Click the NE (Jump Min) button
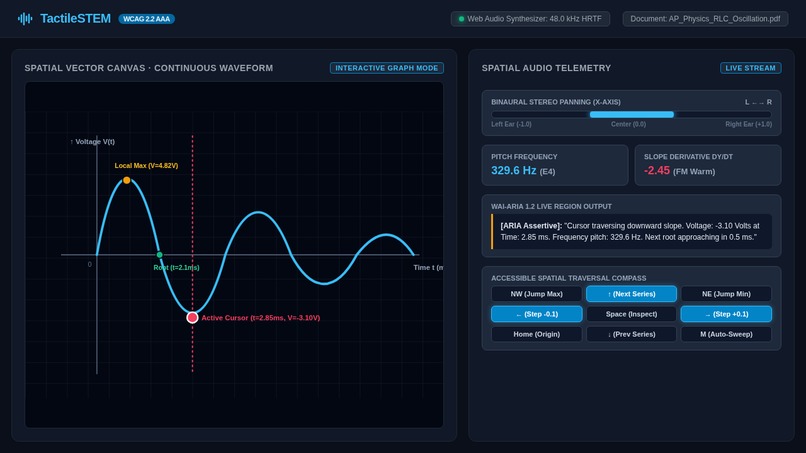The height and width of the screenshot is (453, 806). [726, 294]
